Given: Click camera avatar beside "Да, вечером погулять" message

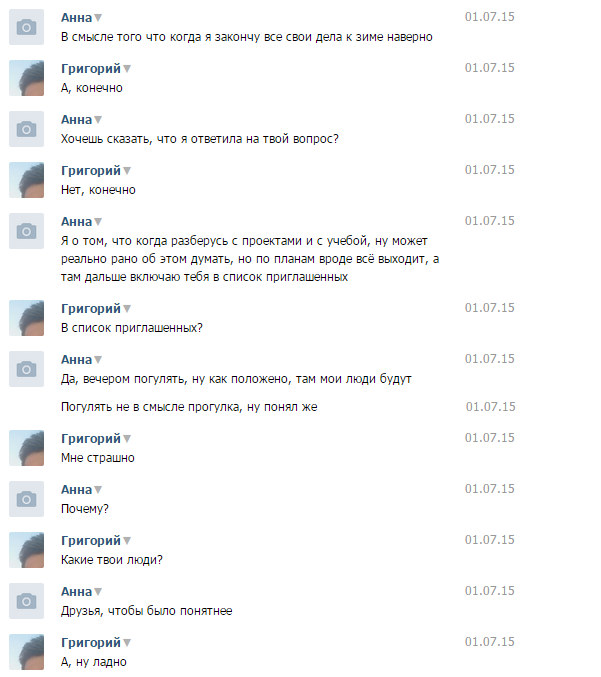Looking at the screenshot, I should 26,369.
